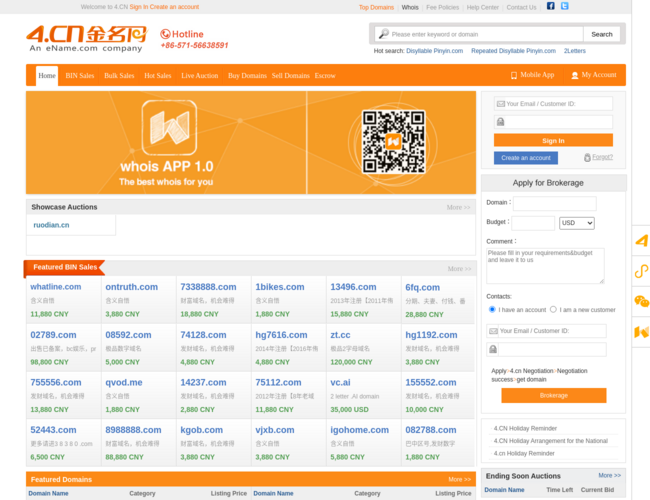Click the Create an account button
650x500 pixels.
(526, 158)
